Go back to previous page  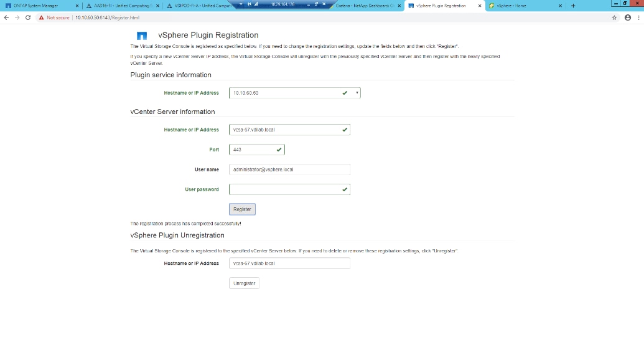click(6, 17)
